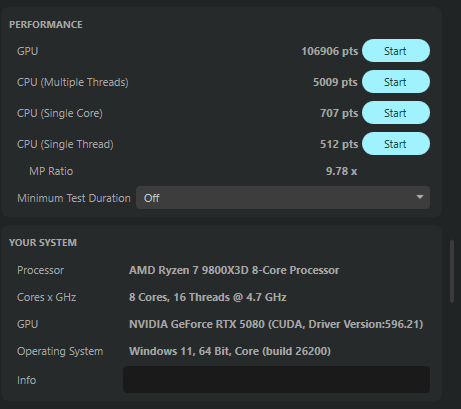Click the YOUR SYSTEM section header
Screen dimensions: 461x409
pos(43,243)
